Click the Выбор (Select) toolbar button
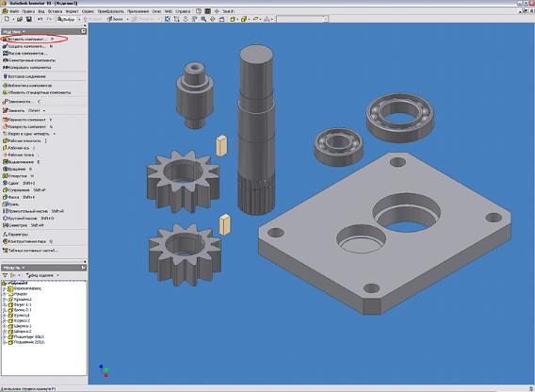535x392 pixels. coord(66,19)
